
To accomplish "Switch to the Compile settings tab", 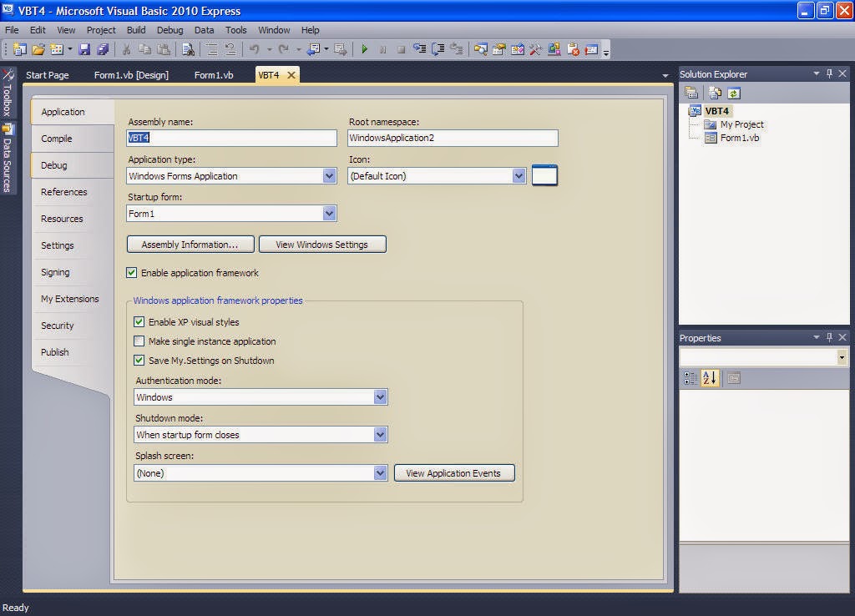I will coord(55,139).
